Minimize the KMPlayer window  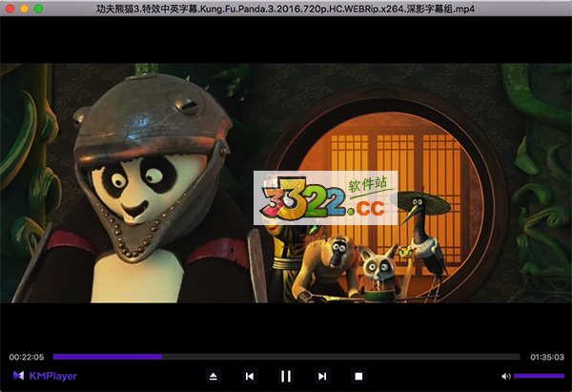pyautogui.click(x=24, y=9)
